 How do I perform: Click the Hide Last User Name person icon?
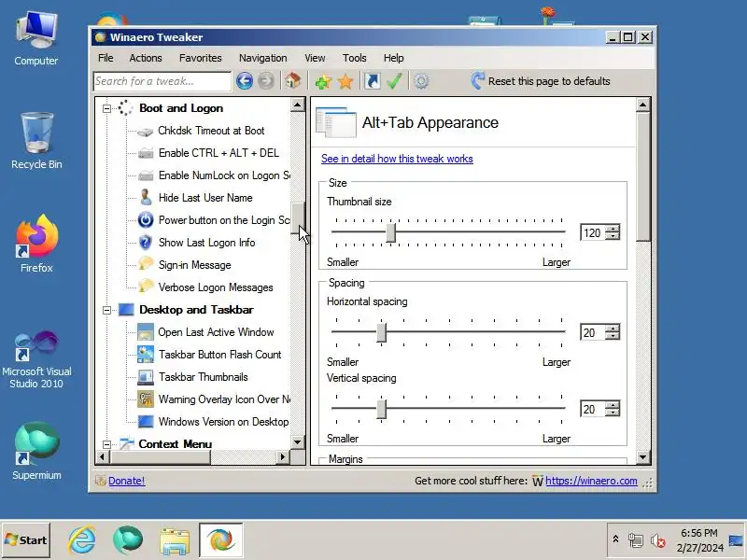pyautogui.click(x=146, y=198)
